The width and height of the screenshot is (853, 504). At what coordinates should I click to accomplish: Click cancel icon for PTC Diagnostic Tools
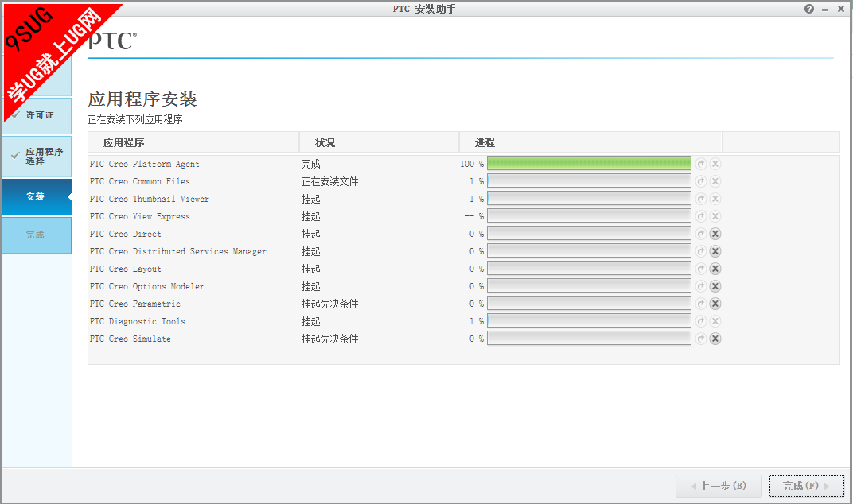point(715,321)
